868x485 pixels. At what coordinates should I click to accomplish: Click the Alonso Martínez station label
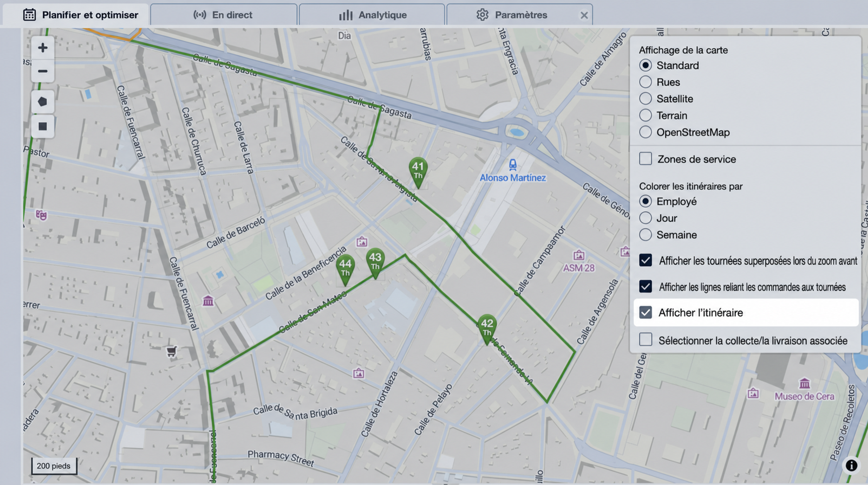(512, 178)
